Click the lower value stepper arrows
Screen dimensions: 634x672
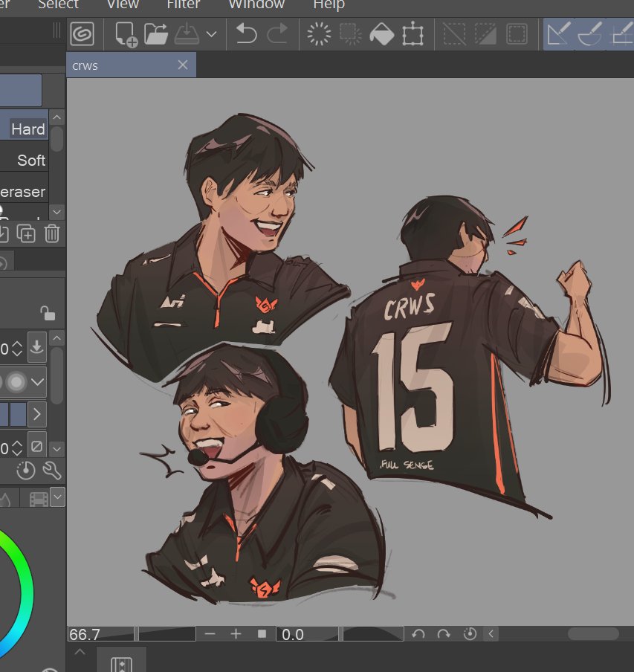pyautogui.click(x=17, y=448)
